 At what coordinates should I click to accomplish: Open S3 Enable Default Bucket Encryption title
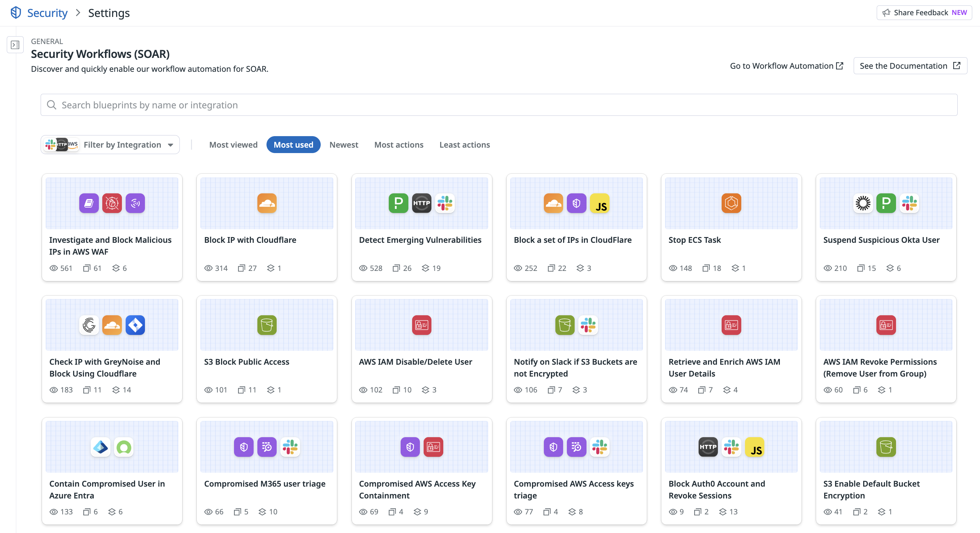pyautogui.click(x=871, y=489)
